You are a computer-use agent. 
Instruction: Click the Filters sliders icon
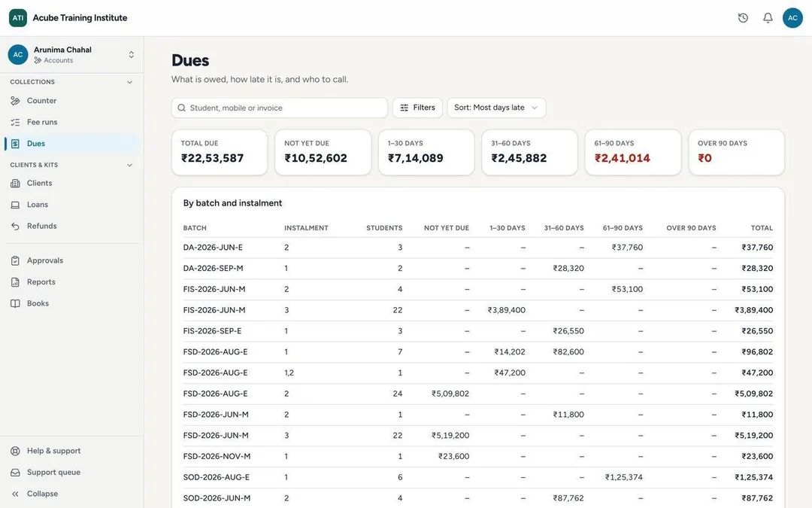pyautogui.click(x=404, y=108)
